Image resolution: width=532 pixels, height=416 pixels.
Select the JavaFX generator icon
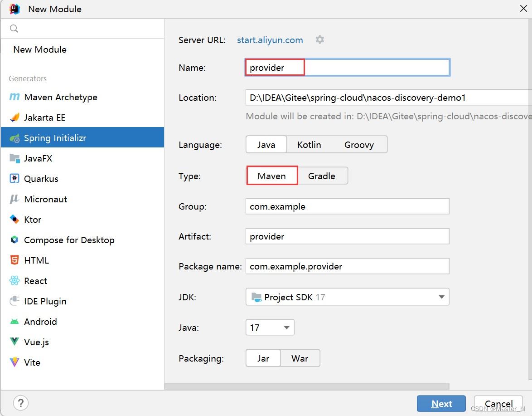pos(15,158)
